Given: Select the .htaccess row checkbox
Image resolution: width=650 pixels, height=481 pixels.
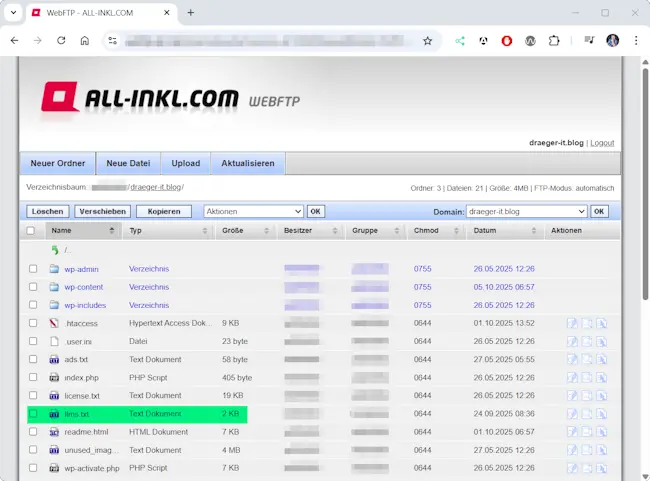Looking at the screenshot, I should [x=33, y=323].
